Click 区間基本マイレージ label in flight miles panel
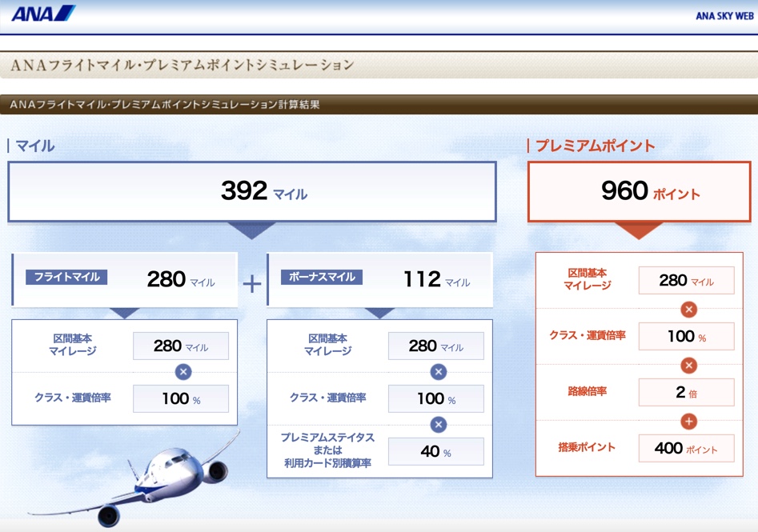This screenshot has height=532, width=758. [73, 345]
